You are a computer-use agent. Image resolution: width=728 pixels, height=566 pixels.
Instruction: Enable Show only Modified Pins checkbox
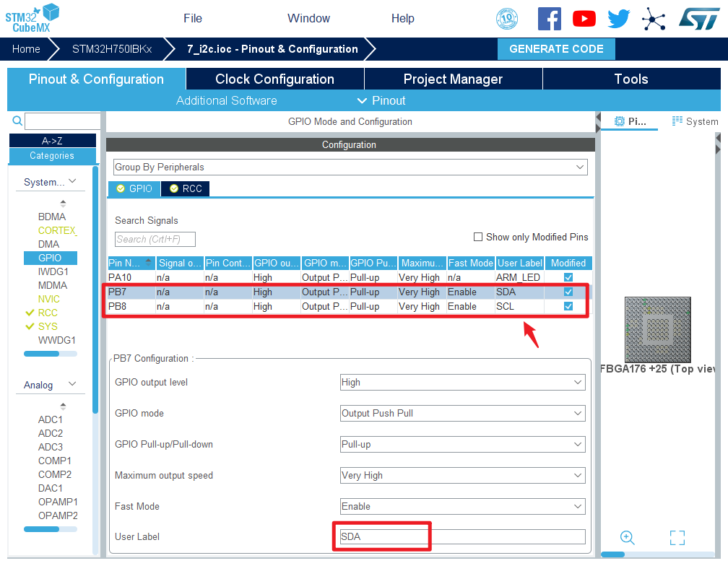[478, 237]
